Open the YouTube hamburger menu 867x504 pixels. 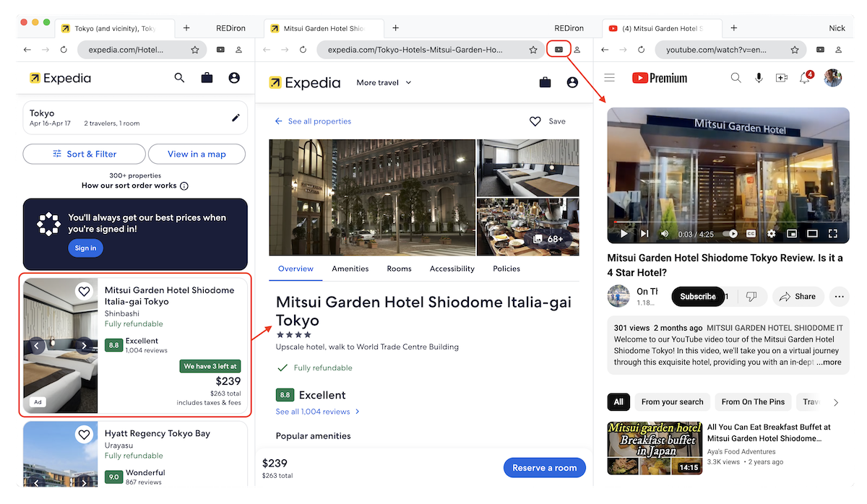coord(609,77)
